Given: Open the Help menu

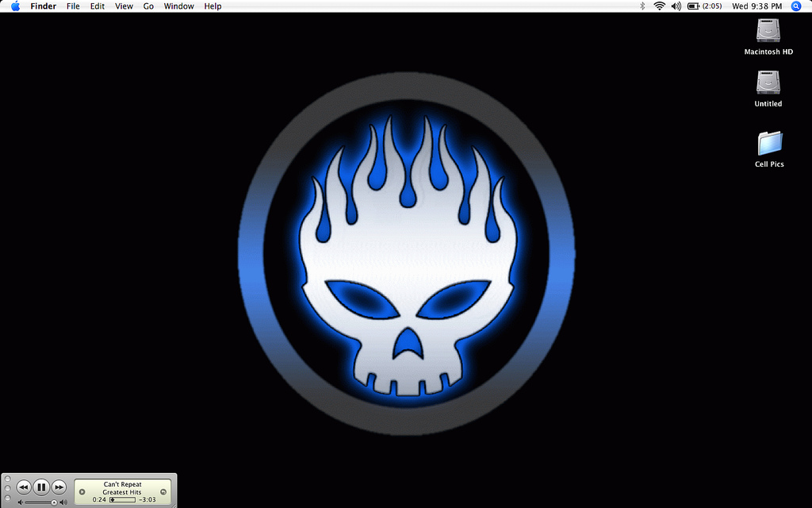Looking at the screenshot, I should point(213,6).
